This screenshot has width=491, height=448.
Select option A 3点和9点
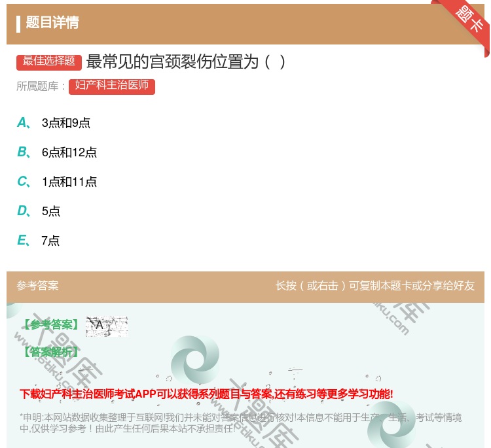(x=54, y=123)
